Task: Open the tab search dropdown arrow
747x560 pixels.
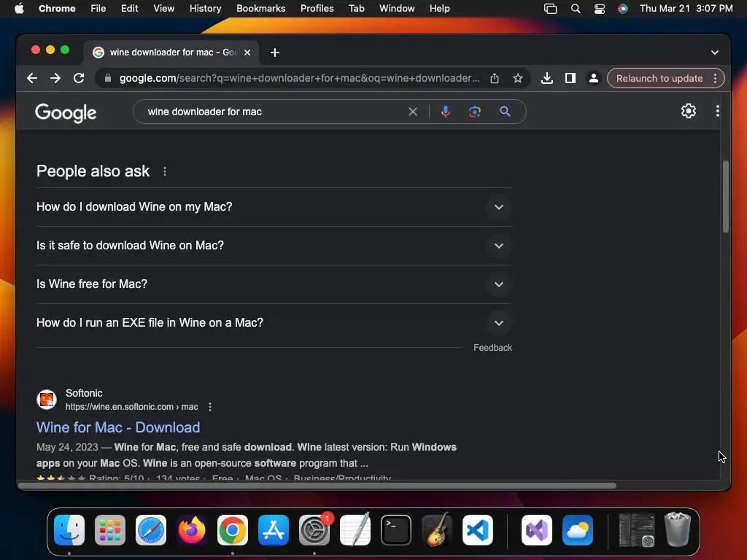Action: [x=715, y=52]
